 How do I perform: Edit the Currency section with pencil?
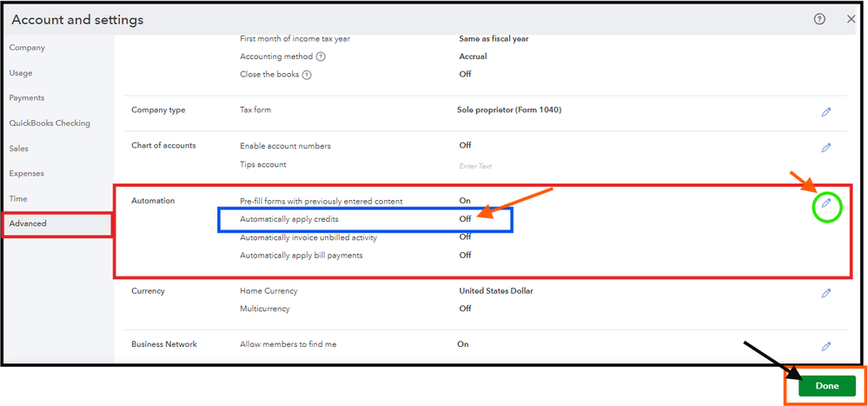click(x=826, y=293)
